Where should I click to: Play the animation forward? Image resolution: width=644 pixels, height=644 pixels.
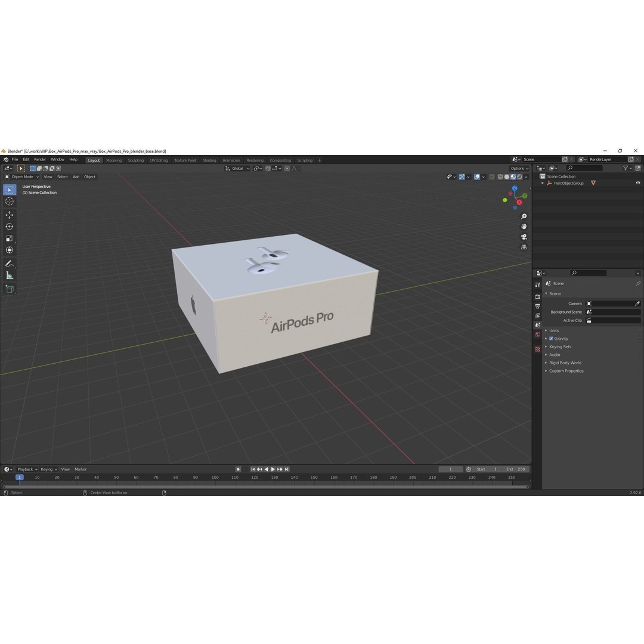point(273,469)
